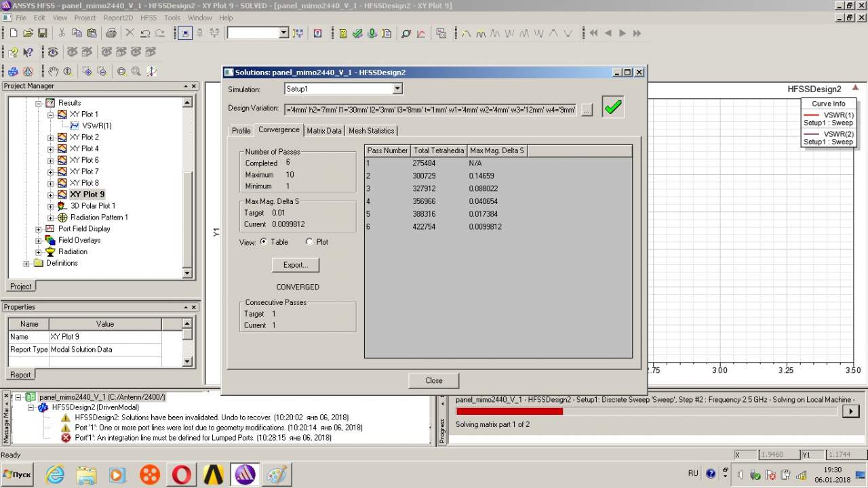868x488 pixels.
Task: Open the Simulation Setup1 dropdown
Action: [397, 89]
